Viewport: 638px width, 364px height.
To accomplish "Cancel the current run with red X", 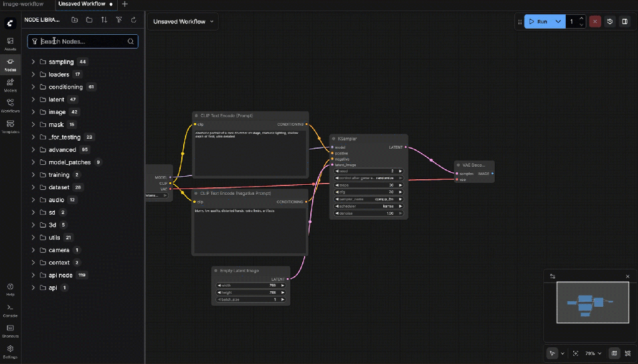I will 595,22.
